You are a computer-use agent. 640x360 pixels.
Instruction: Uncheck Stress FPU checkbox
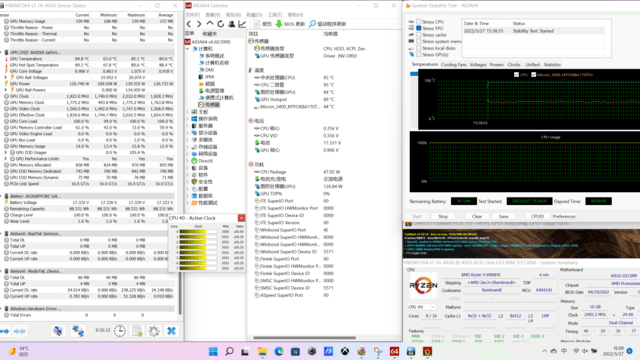[x=419, y=28]
